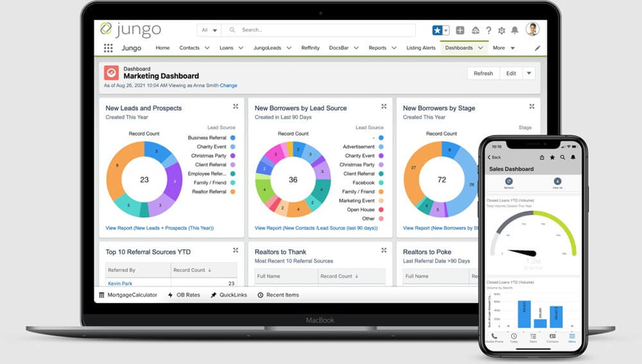This screenshot has height=364, width=642.
Task: Expand the DocsBar tab chevron
Action: pos(356,48)
